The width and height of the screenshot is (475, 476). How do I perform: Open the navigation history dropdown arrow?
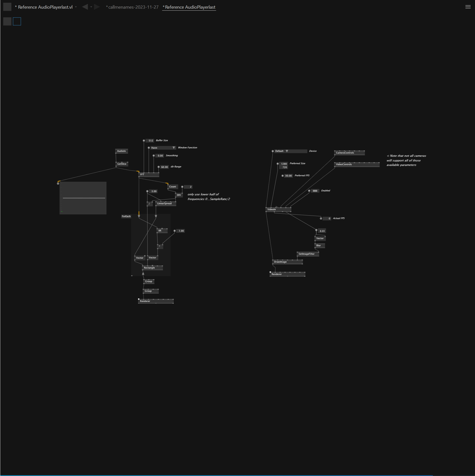coord(91,7)
